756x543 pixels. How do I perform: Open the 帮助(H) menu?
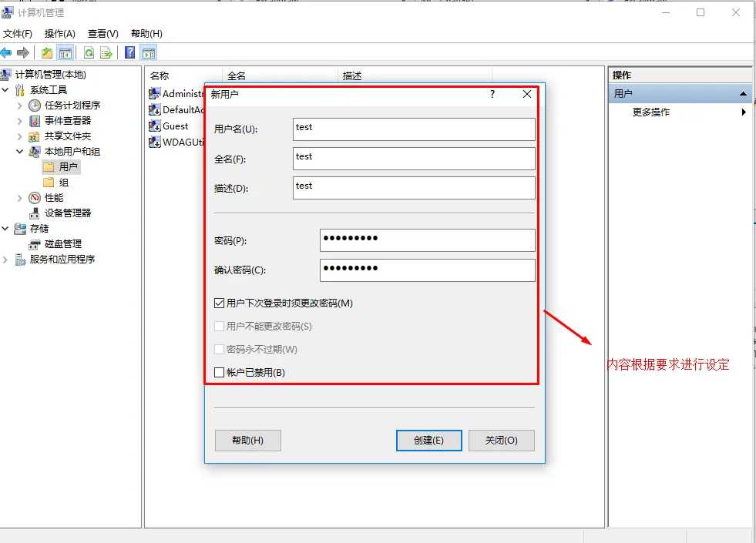pyautogui.click(x=146, y=33)
